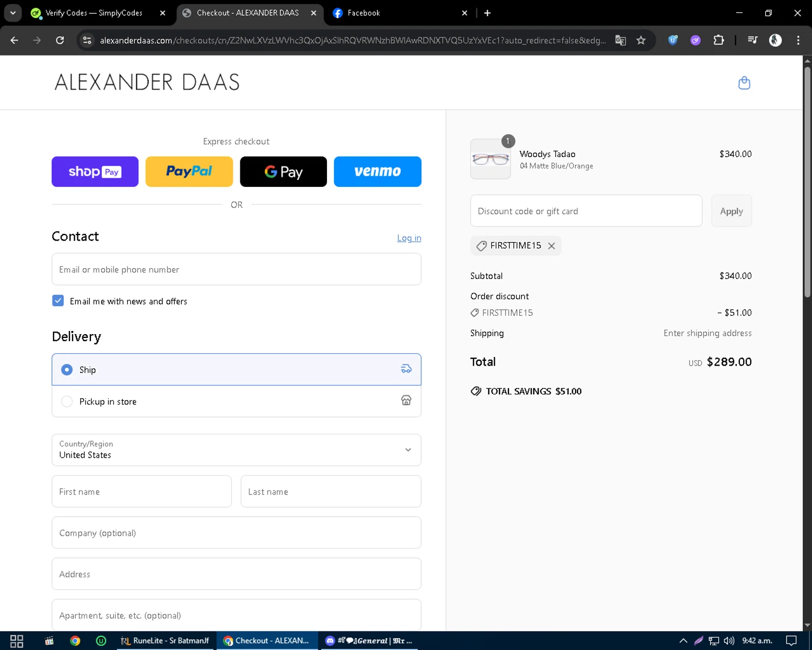Expand the Country/Region dropdown

click(236, 450)
